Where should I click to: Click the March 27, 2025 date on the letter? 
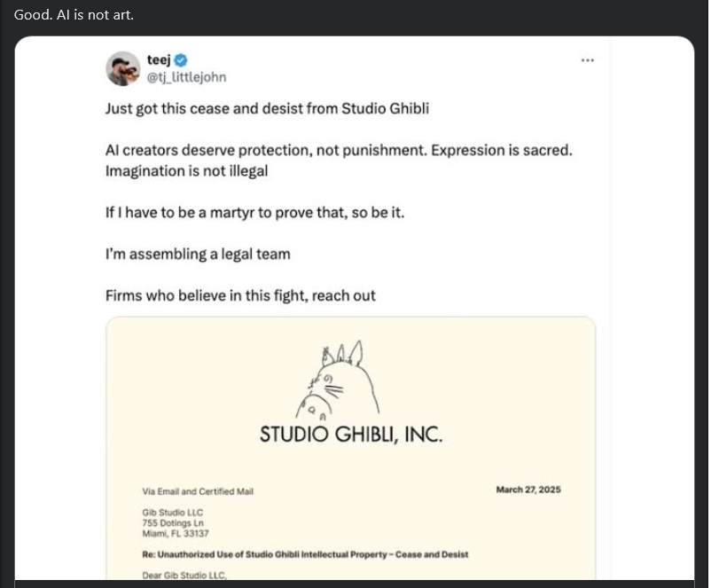click(527, 489)
